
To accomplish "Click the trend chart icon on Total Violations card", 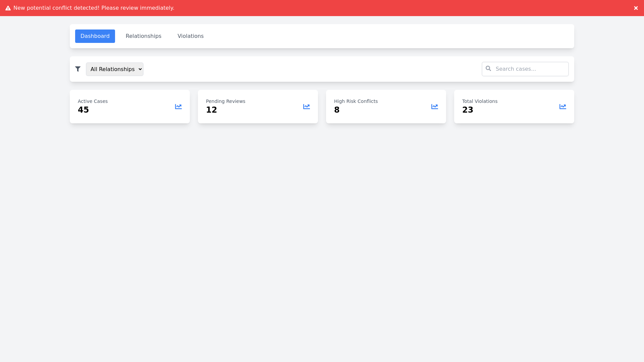I will [562, 107].
